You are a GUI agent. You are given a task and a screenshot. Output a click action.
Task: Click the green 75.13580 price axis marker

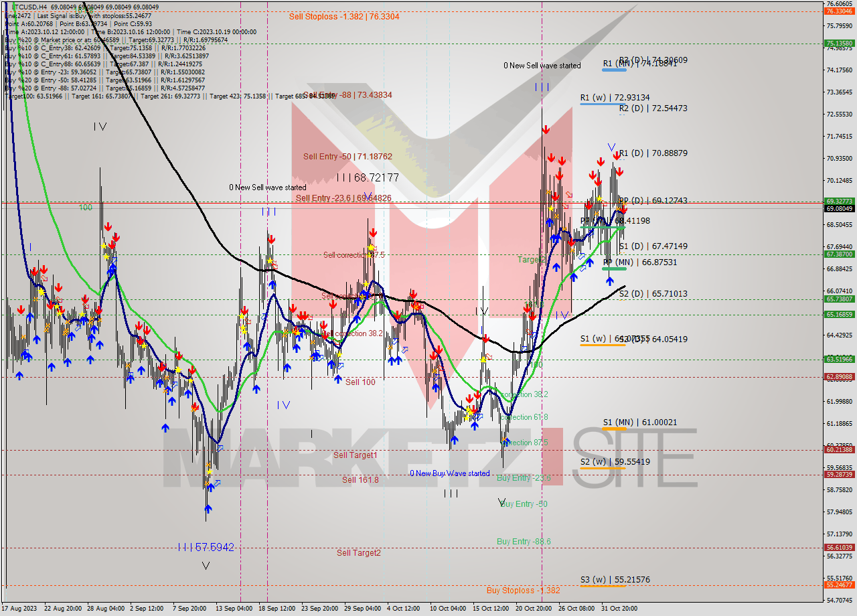point(840,43)
